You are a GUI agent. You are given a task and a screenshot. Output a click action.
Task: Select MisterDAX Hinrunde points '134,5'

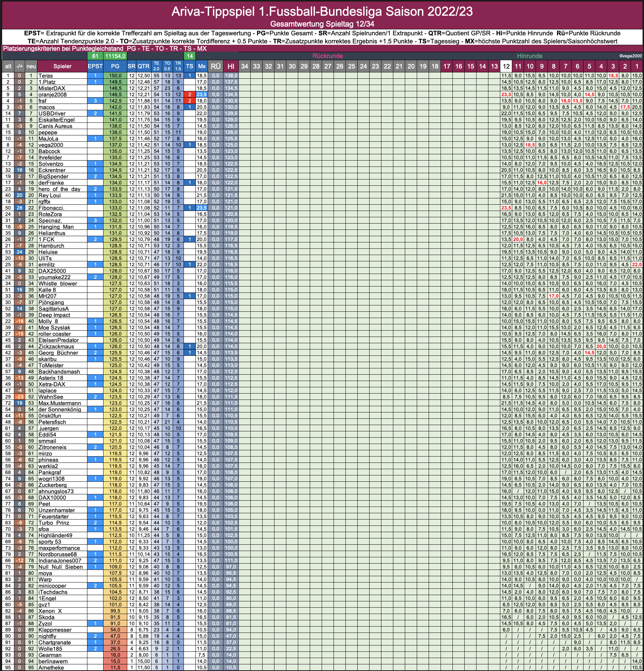[231, 88]
